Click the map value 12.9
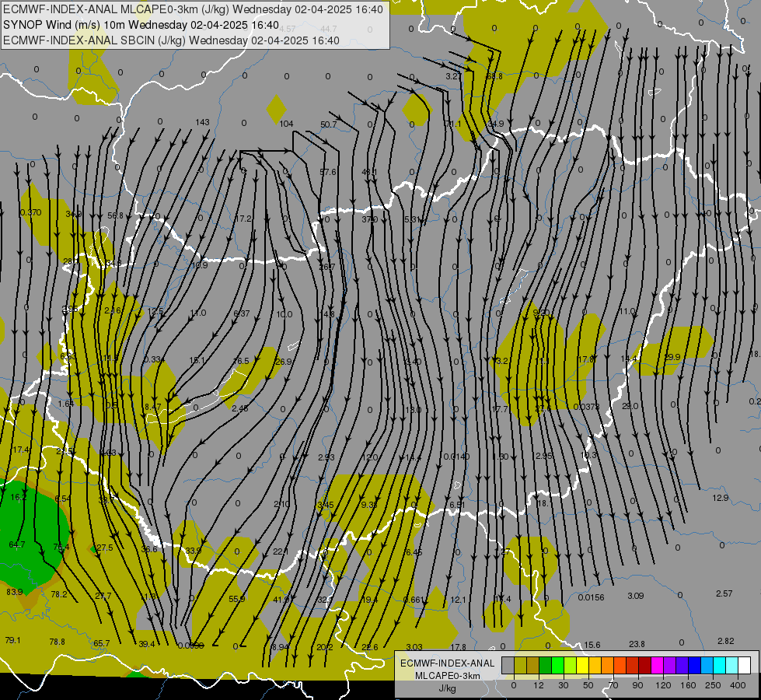The height and width of the screenshot is (700, 761). click(721, 498)
